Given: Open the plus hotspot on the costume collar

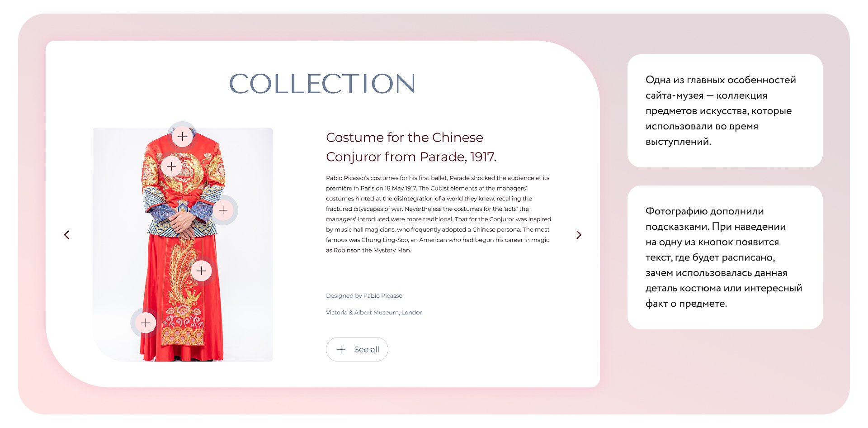Looking at the screenshot, I should [182, 136].
